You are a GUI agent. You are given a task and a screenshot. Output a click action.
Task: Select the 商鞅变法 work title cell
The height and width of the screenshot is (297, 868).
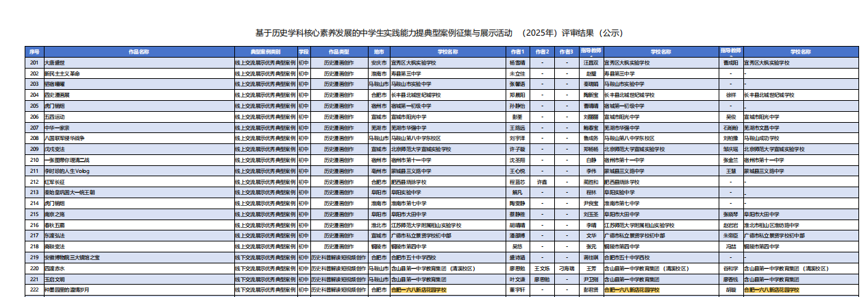click(55, 246)
